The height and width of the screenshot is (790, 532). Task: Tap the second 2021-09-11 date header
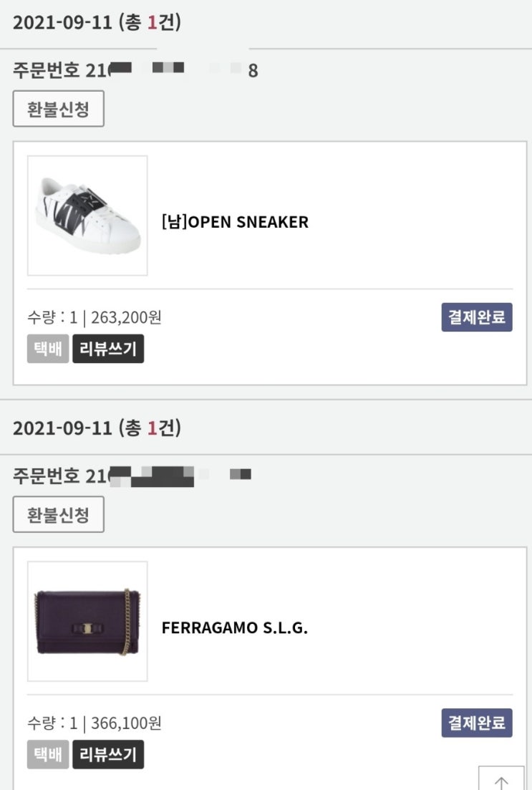click(x=97, y=428)
